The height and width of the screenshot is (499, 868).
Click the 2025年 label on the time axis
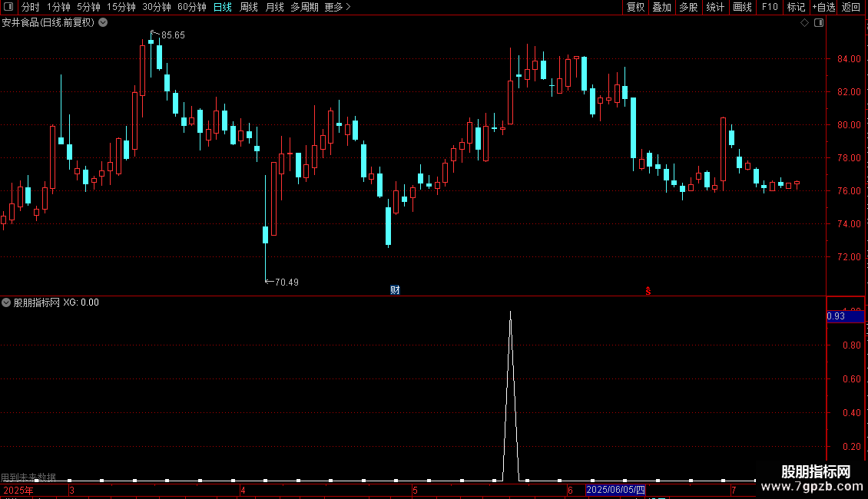(18, 490)
